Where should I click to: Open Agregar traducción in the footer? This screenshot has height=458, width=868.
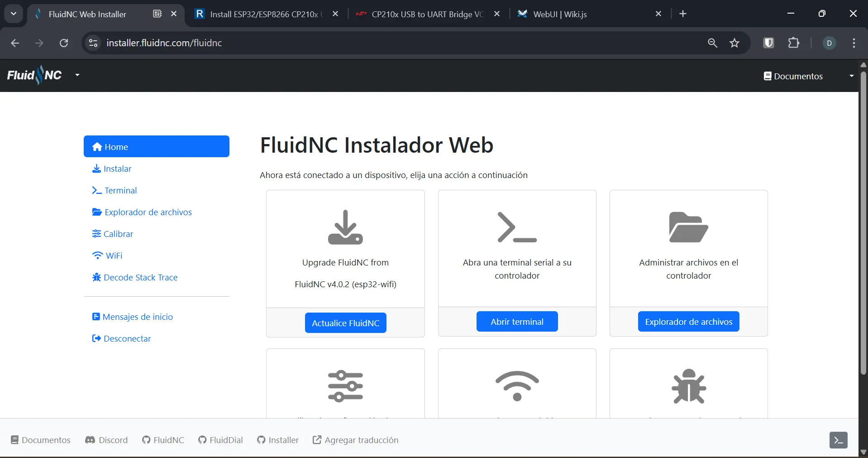tap(355, 440)
